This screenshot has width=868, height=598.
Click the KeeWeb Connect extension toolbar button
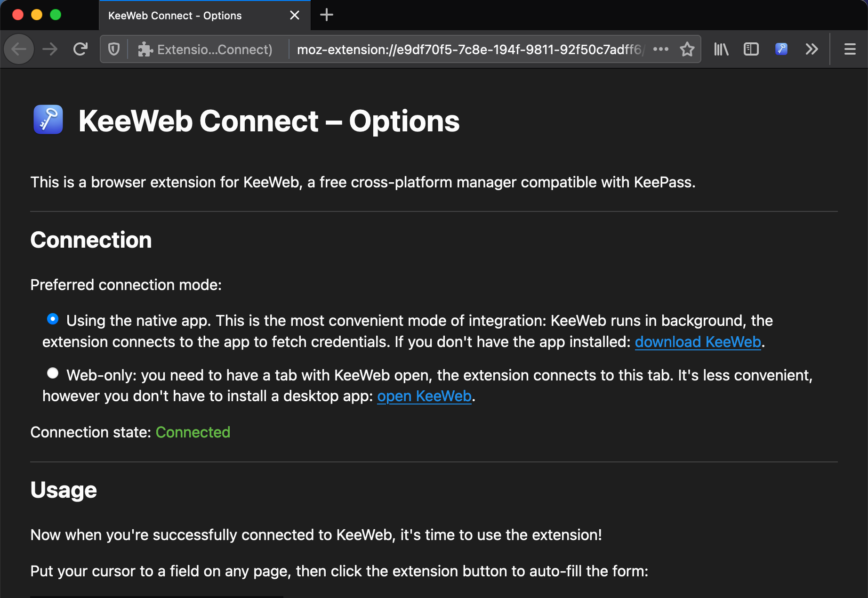(x=781, y=49)
